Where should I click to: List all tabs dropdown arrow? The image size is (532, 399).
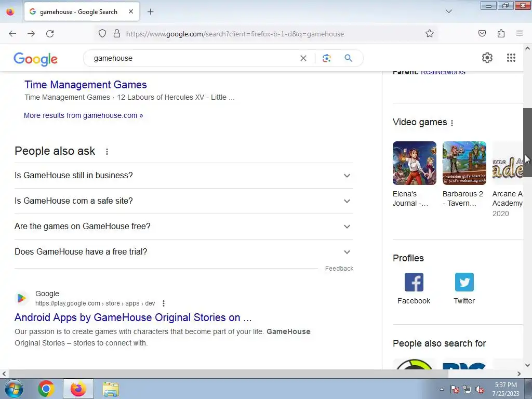point(448,11)
